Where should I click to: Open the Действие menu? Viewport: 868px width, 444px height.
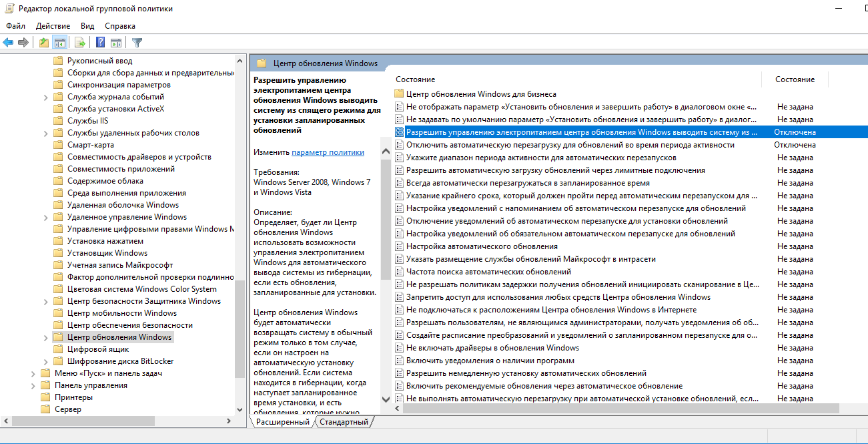tap(52, 25)
